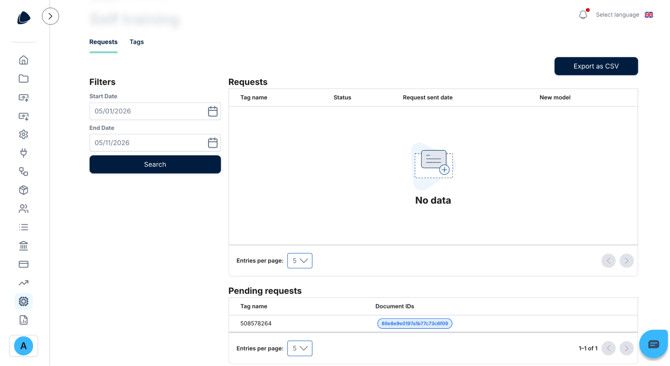Open the user avatar A menu
The width and height of the screenshot is (670, 366).
(x=24, y=346)
